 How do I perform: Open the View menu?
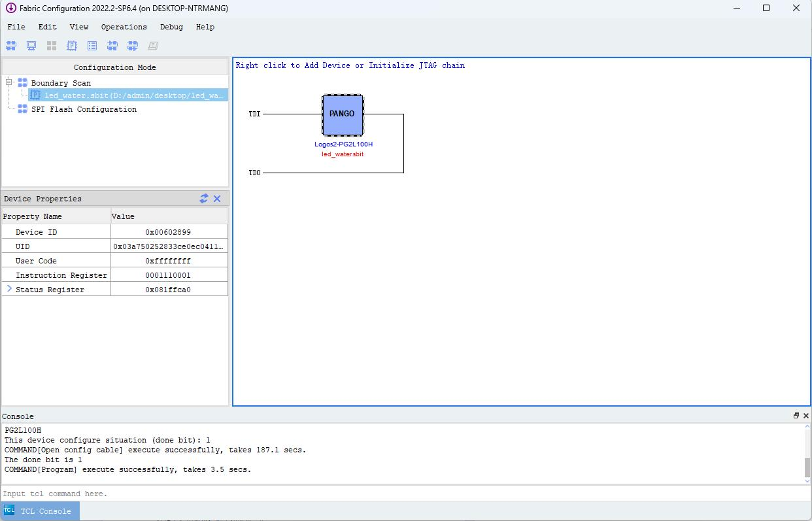pyautogui.click(x=79, y=27)
